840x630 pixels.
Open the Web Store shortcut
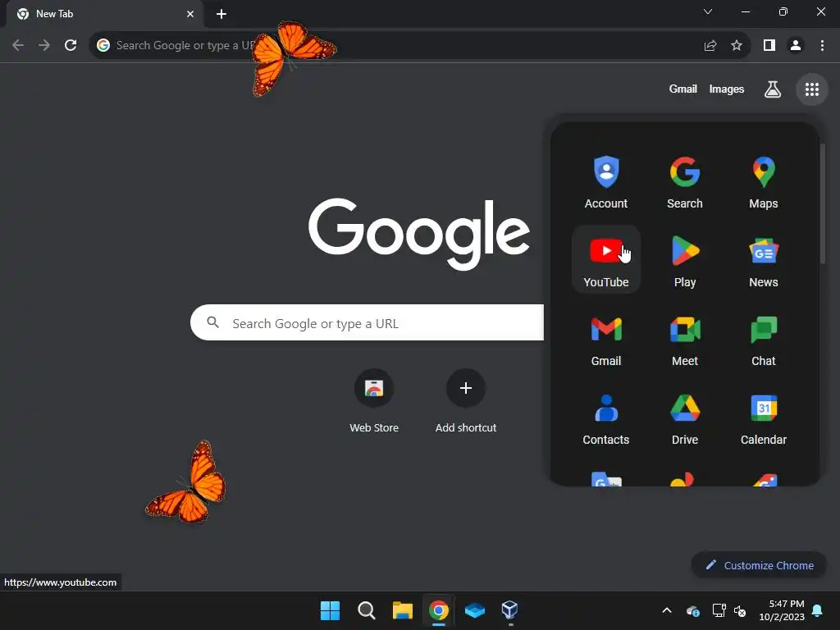click(x=374, y=400)
